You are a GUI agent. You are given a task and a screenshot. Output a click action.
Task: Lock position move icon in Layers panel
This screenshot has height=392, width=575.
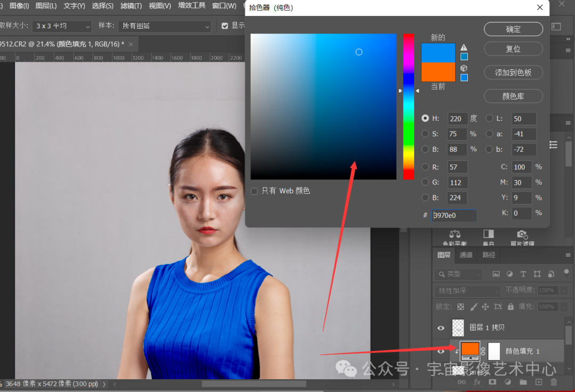(x=486, y=307)
